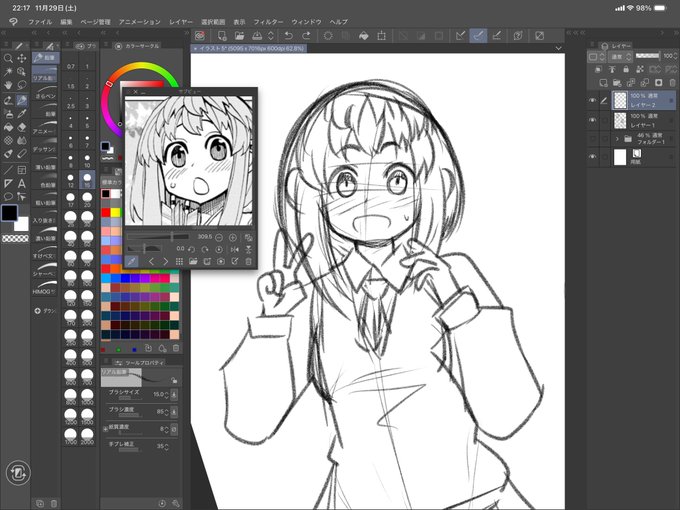This screenshot has height=510, width=680.
Task: Create new raster layer in Layer panel
Action: (x=603, y=82)
